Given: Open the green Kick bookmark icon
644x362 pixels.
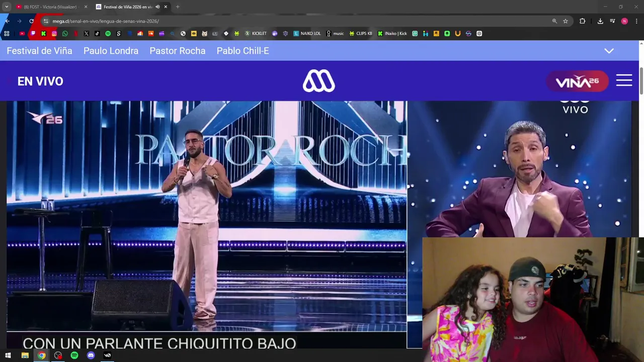Looking at the screenshot, I should coord(43,34).
